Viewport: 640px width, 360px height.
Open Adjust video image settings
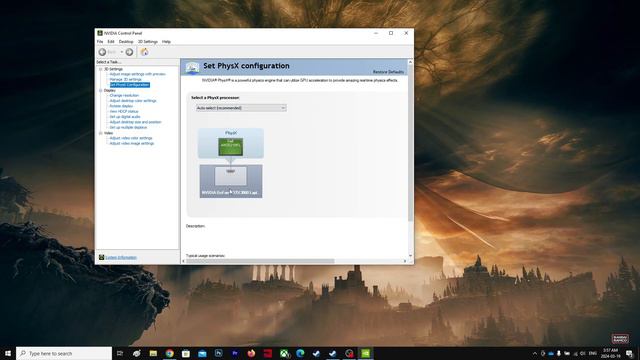pos(131,143)
